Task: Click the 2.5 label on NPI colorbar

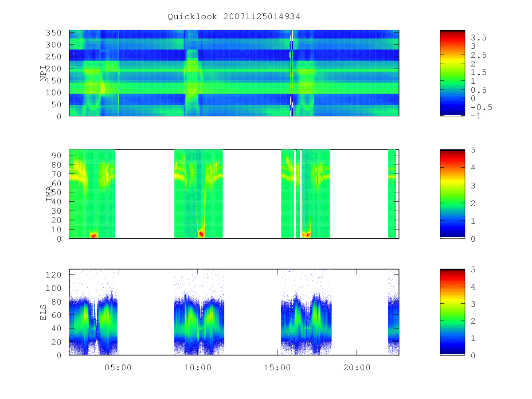Action: coord(478,55)
